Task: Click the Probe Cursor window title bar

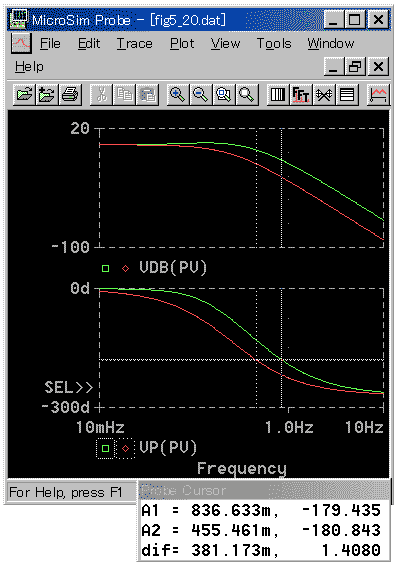Action: pyautogui.click(x=264, y=490)
